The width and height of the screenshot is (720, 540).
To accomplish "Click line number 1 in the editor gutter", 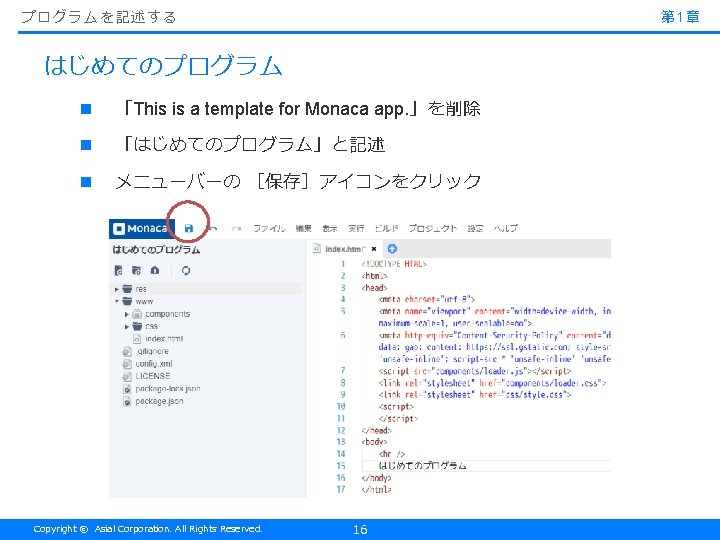I will pos(343,264).
